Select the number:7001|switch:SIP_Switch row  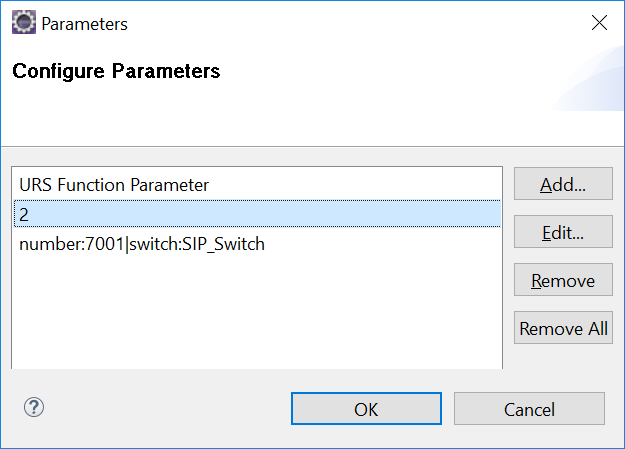pos(257,244)
